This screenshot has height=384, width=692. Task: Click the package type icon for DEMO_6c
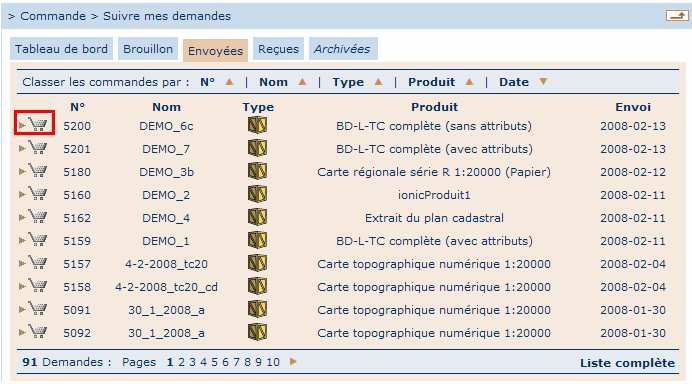[257, 125]
